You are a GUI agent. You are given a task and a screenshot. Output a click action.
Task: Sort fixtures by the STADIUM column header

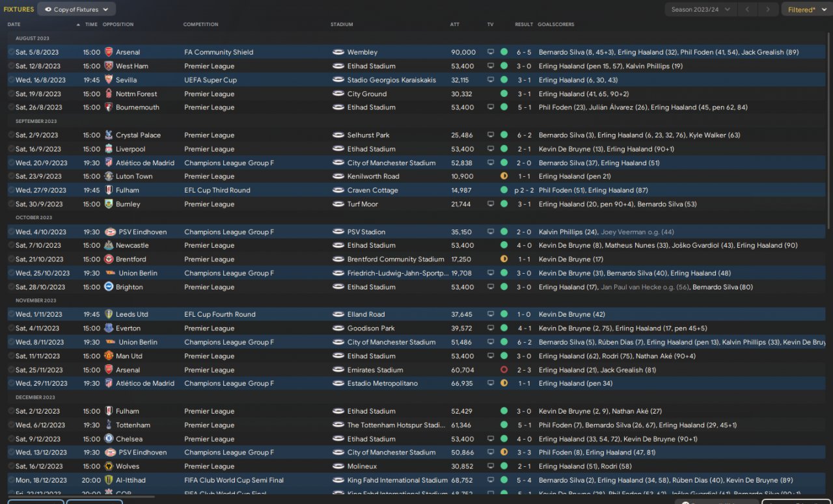[x=342, y=25]
